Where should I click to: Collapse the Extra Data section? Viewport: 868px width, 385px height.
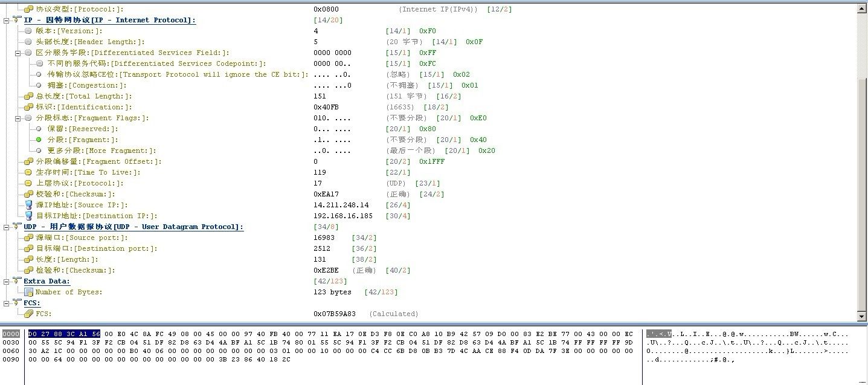pyautogui.click(x=6, y=281)
